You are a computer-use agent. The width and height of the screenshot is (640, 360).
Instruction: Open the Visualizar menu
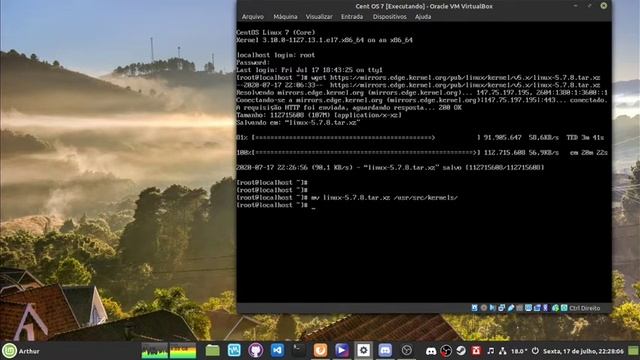coord(319,17)
